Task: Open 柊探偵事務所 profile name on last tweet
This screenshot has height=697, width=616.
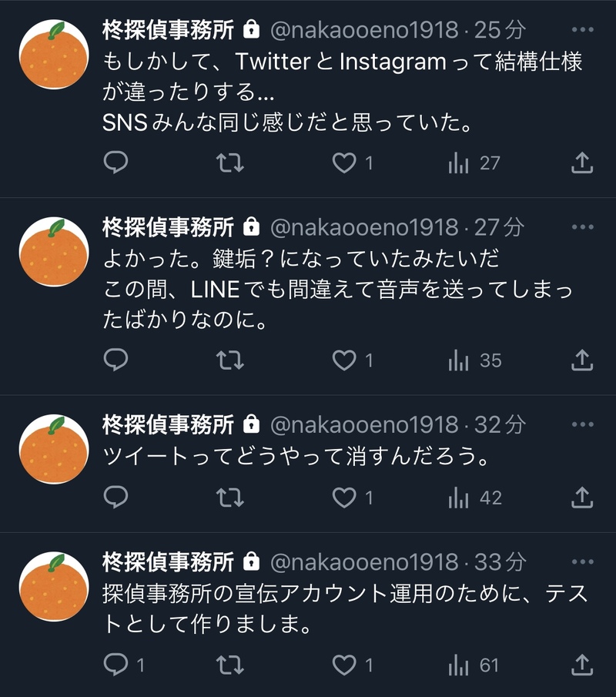Action: 168,562
